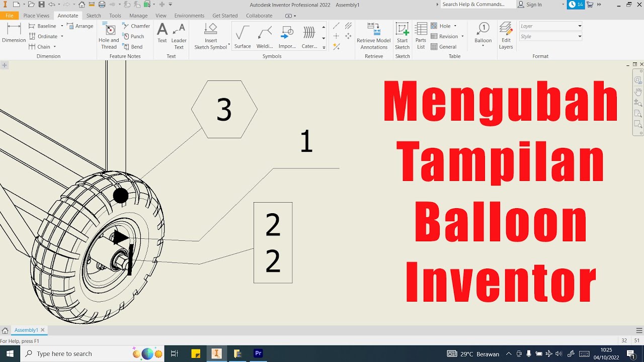Open the Collaborate tab
This screenshot has width=644, height=362.
[x=259, y=16]
